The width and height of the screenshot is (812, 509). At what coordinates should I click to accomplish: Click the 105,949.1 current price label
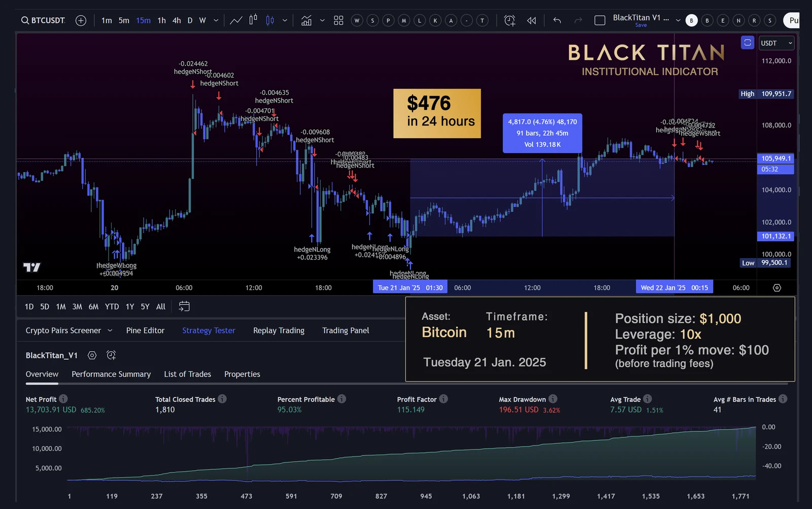(775, 158)
